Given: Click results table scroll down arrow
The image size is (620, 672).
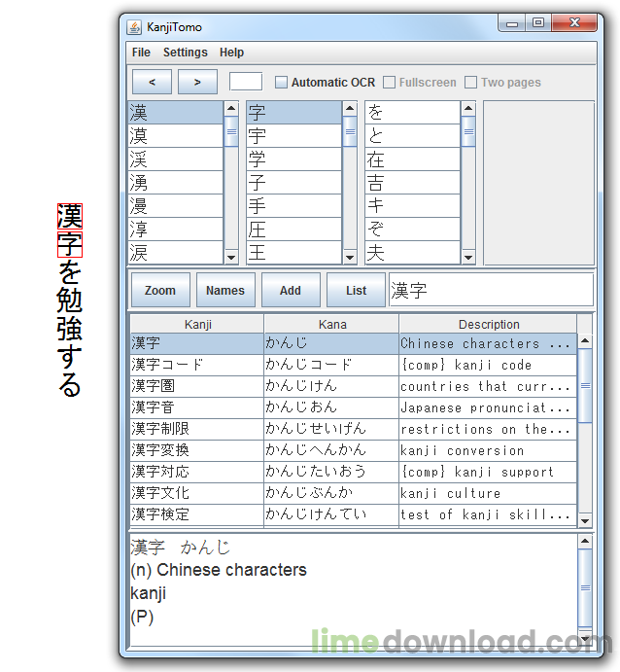Looking at the screenshot, I should [x=585, y=520].
